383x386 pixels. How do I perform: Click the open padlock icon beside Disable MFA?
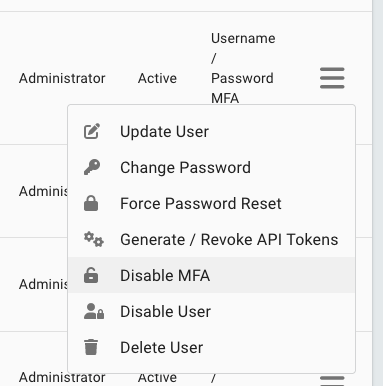coord(91,275)
